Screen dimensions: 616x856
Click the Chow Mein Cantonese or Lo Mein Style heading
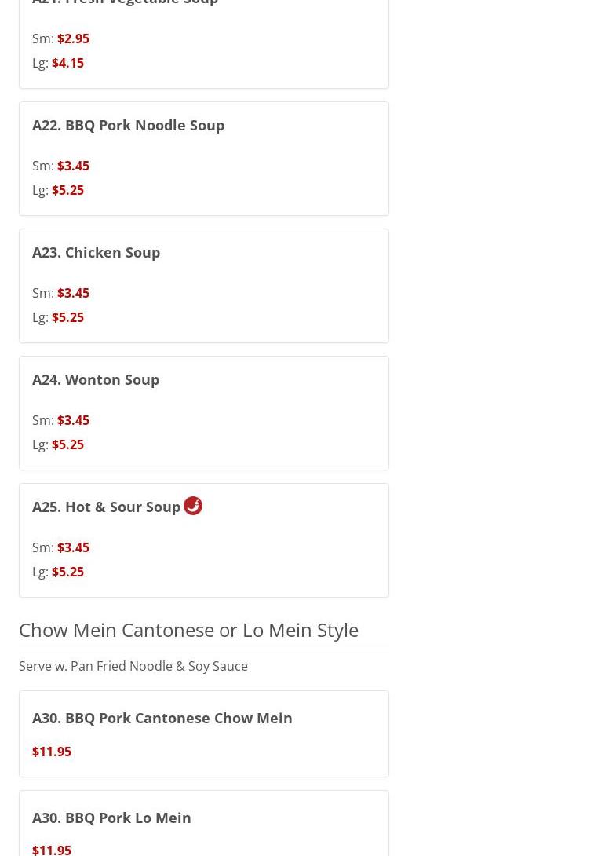(188, 630)
